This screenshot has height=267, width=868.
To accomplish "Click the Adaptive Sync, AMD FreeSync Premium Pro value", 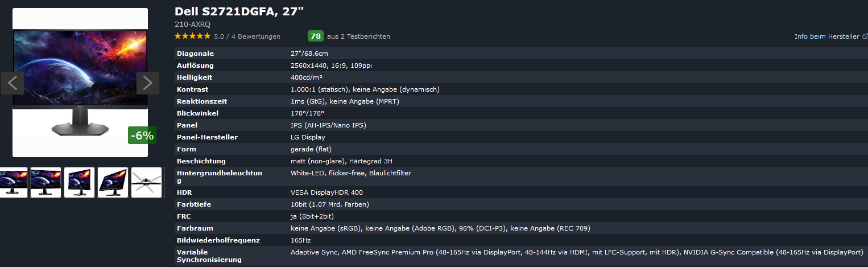I will coord(577,252).
